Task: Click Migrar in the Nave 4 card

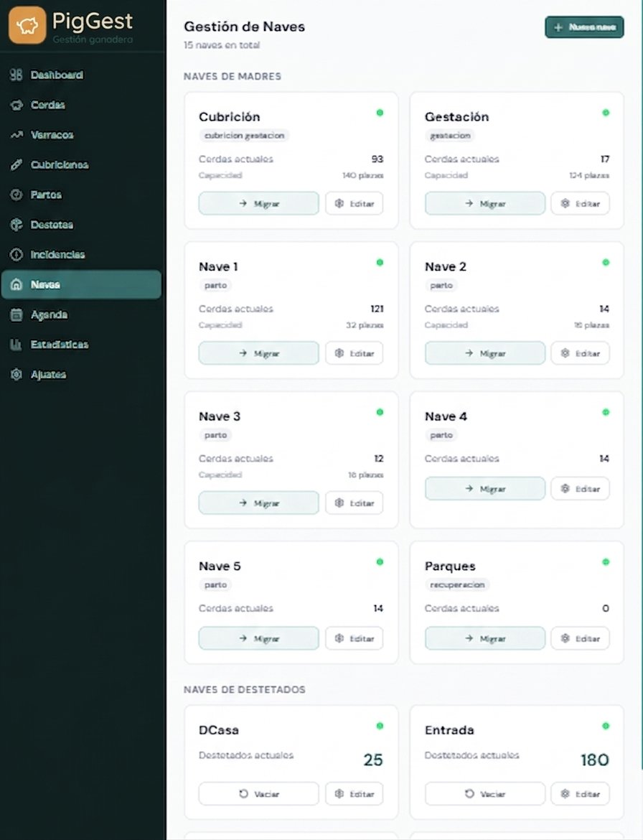Action: (x=485, y=489)
